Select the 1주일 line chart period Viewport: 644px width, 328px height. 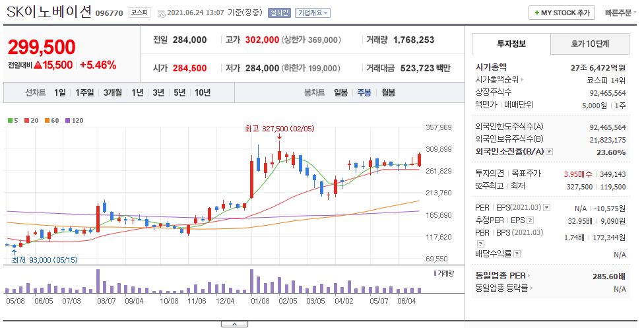tap(84, 93)
